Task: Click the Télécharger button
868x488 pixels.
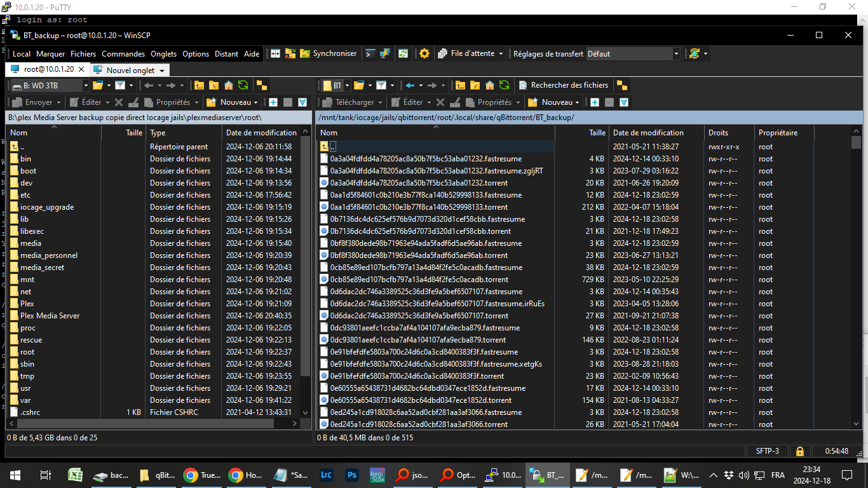Action: coord(349,102)
